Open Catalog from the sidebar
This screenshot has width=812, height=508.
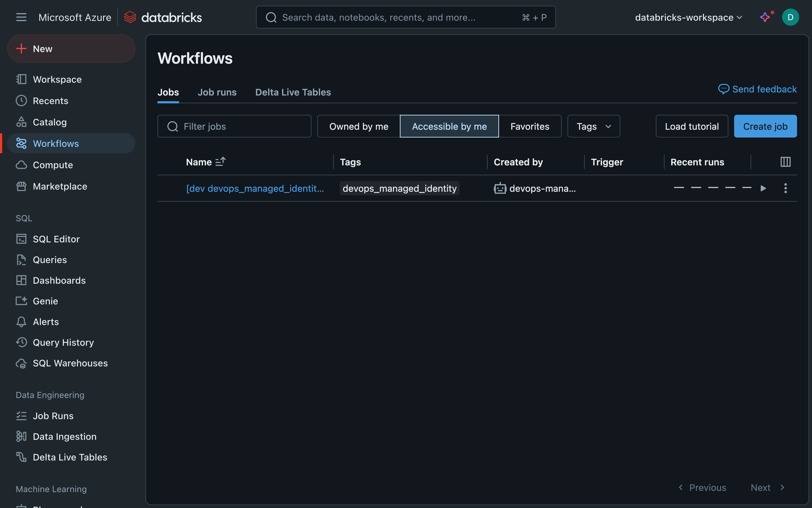pos(50,122)
